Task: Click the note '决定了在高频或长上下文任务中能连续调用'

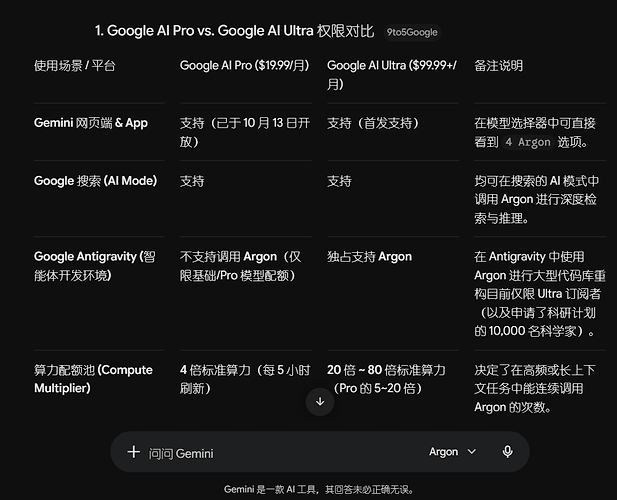Action: [535, 379]
